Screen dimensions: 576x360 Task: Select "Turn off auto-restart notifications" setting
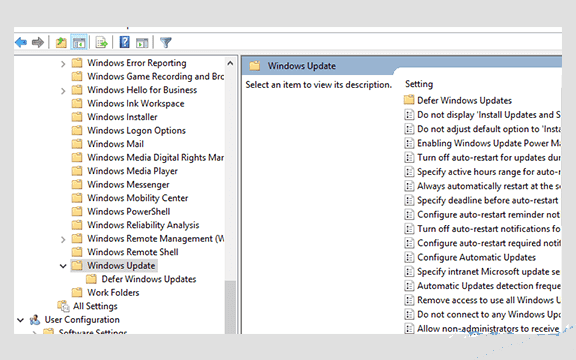(482, 229)
